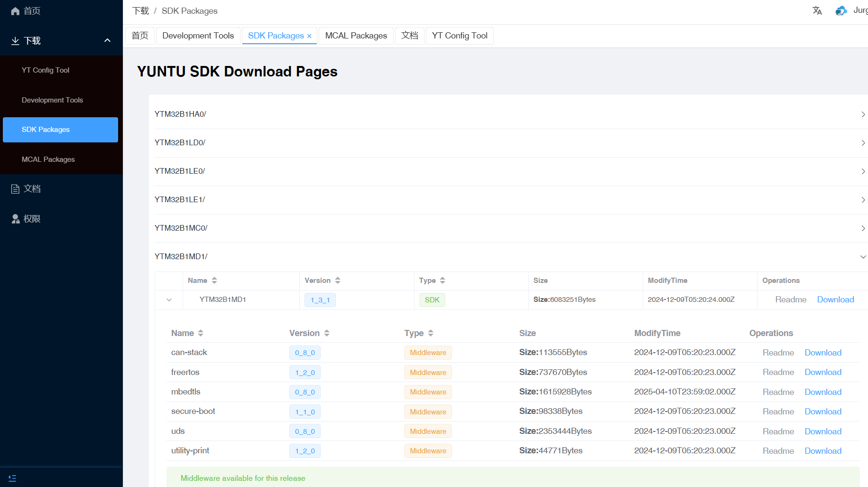Open Readme for secure-boot
Viewport: 868px width, 487px height.
pos(778,412)
